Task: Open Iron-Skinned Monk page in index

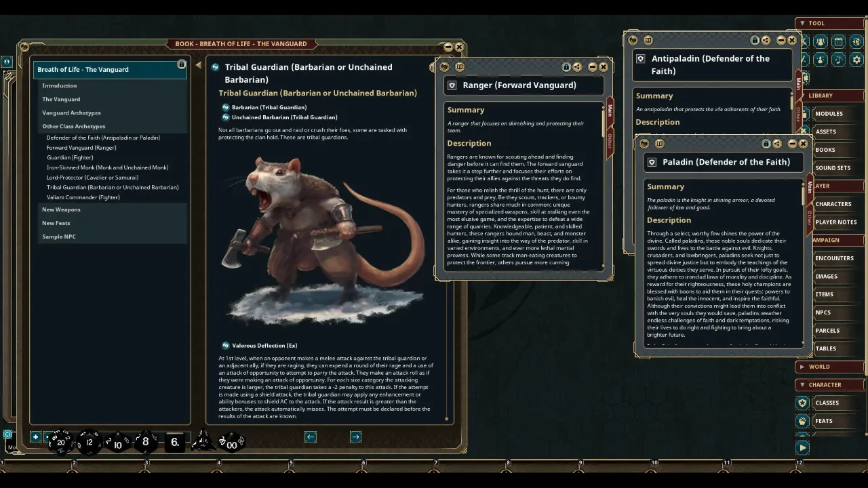Action: (107, 167)
